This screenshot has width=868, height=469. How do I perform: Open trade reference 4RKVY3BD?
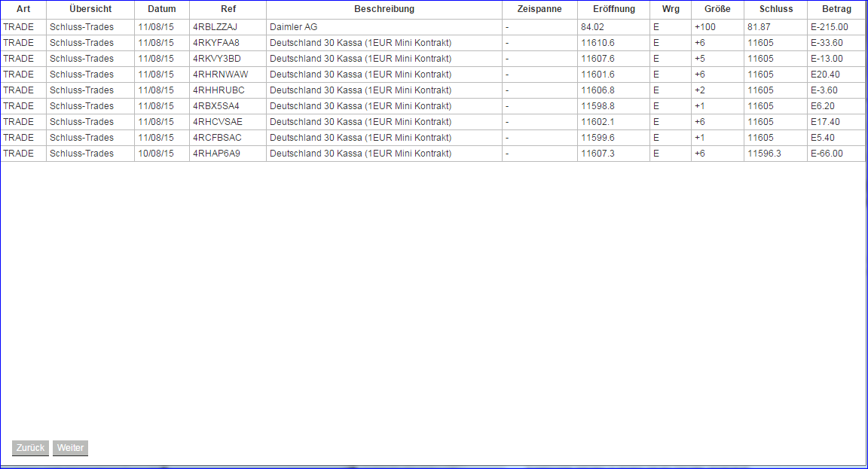[218, 58]
